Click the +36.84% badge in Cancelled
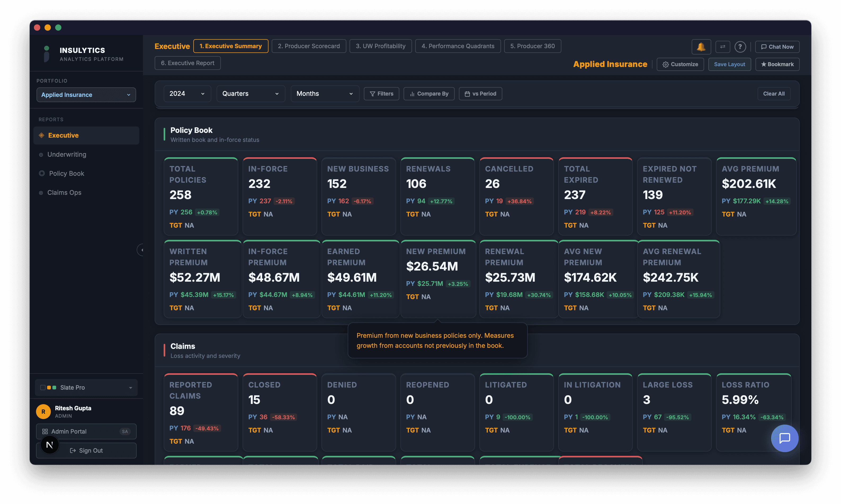The height and width of the screenshot is (504, 841). (x=519, y=201)
